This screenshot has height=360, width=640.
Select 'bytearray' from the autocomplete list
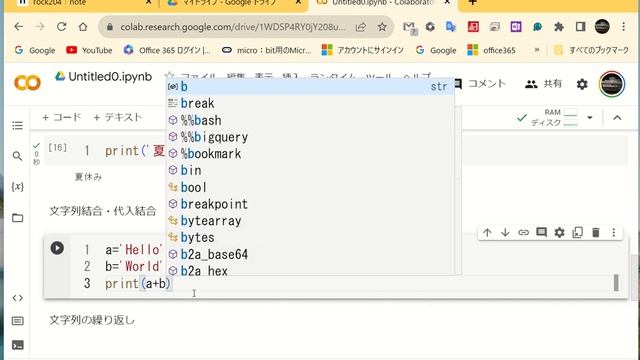click(310, 220)
